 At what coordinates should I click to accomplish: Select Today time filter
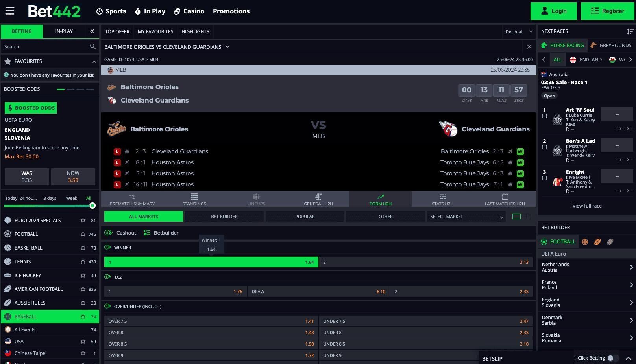coord(11,198)
